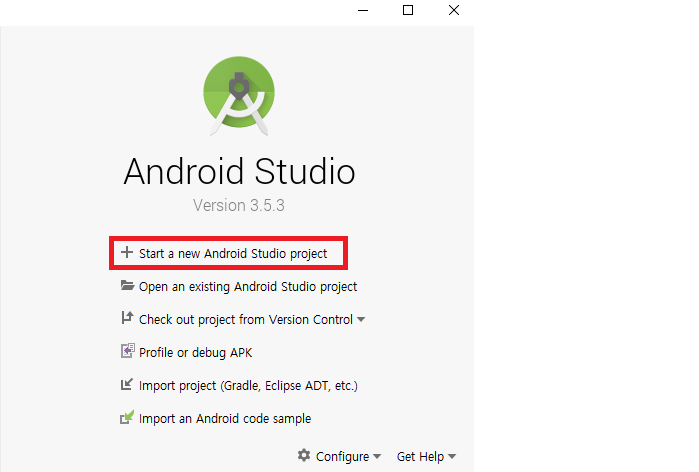Expand the Version Control dropdown arrow
Viewport: 699px width, 472px height.
pos(361,320)
